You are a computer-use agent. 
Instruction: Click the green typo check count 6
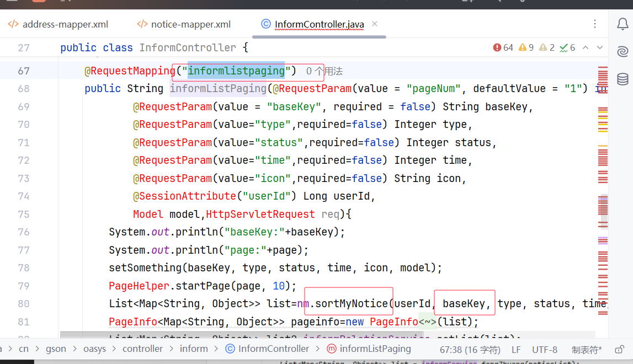click(x=568, y=48)
